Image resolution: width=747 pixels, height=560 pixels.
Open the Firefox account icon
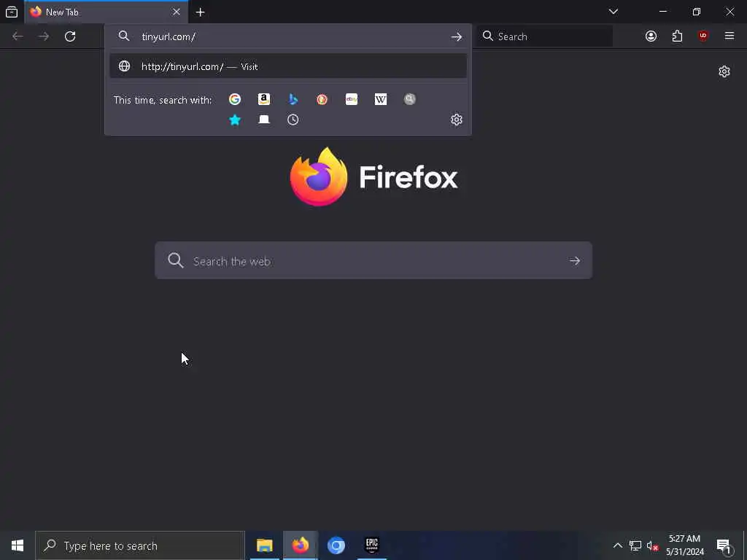(651, 36)
